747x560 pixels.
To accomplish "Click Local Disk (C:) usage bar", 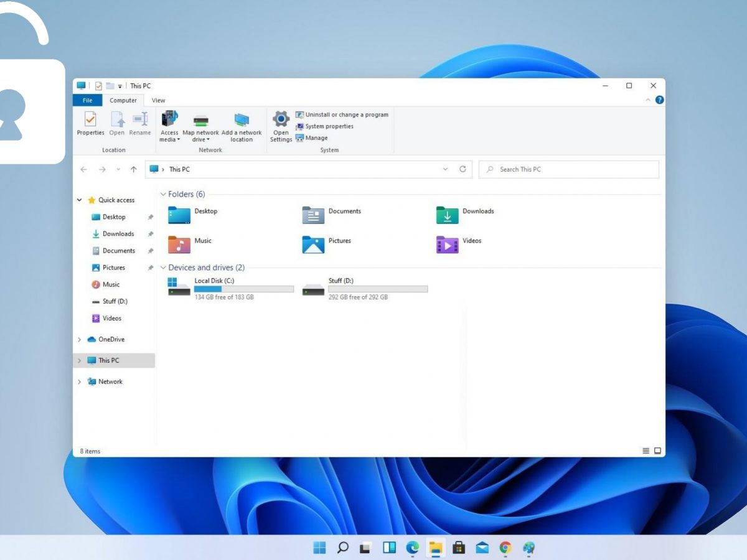I will pos(244,289).
